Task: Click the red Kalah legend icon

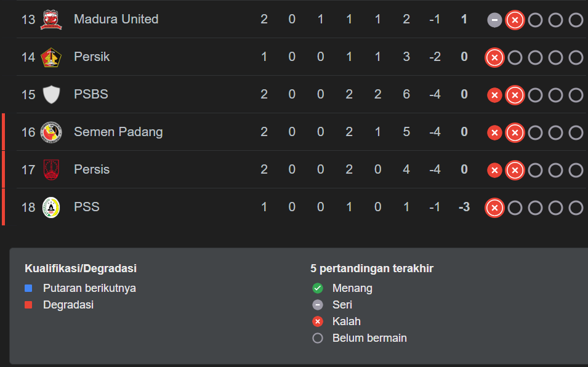Action: 318,321
